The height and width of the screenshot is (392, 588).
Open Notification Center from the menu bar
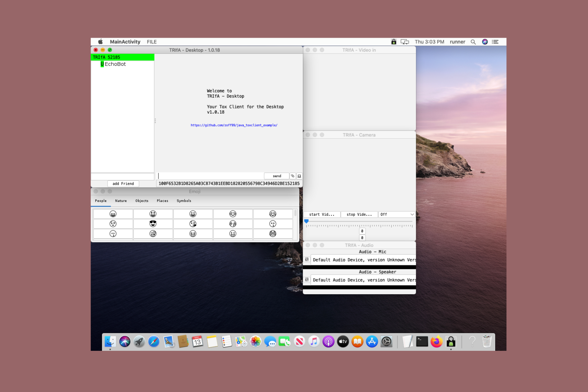tap(495, 42)
